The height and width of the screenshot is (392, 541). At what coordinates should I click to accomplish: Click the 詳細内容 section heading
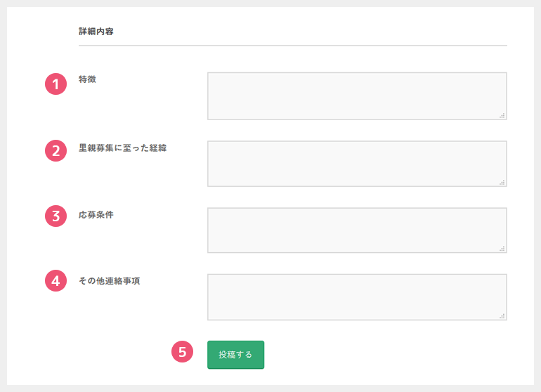(96, 31)
